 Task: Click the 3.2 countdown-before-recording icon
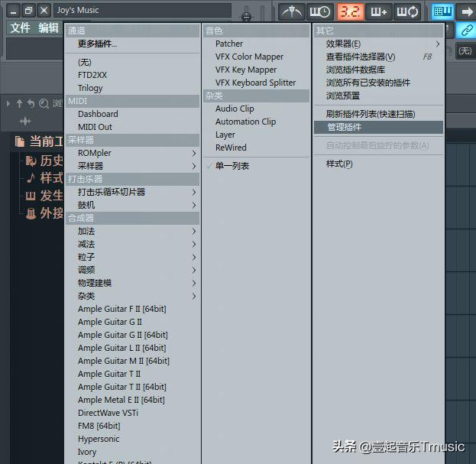click(x=350, y=11)
